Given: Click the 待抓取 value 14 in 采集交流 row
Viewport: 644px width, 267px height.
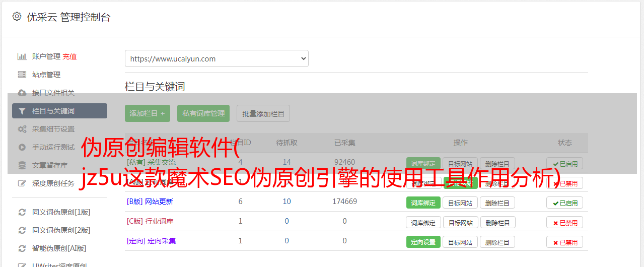Looking at the screenshot, I should coord(287,162).
